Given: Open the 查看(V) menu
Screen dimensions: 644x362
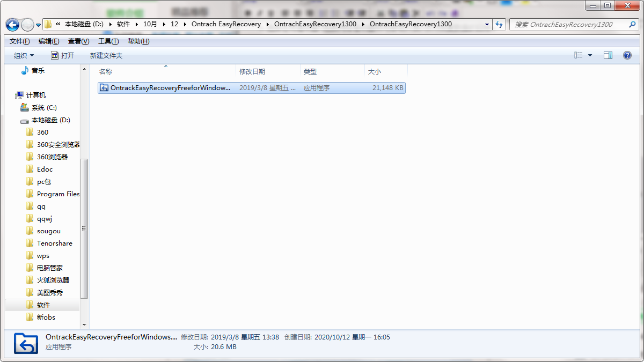Looking at the screenshot, I should tap(78, 41).
